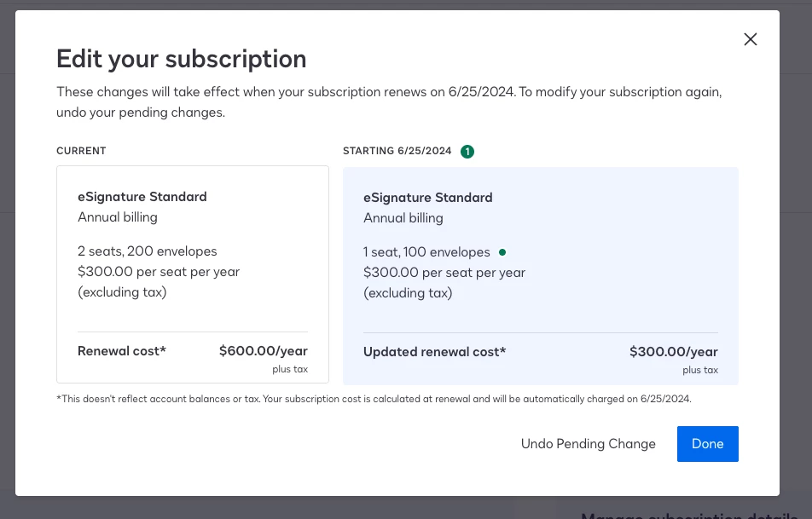The width and height of the screenshot is (812, 519).
Task: Click the renewal date description paragraph
Action: click(389, 102)
